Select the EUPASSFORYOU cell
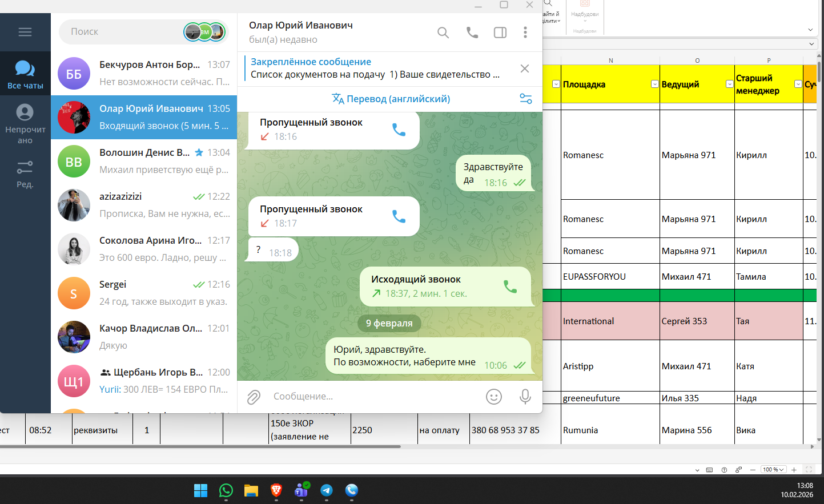 pos(610,276)
